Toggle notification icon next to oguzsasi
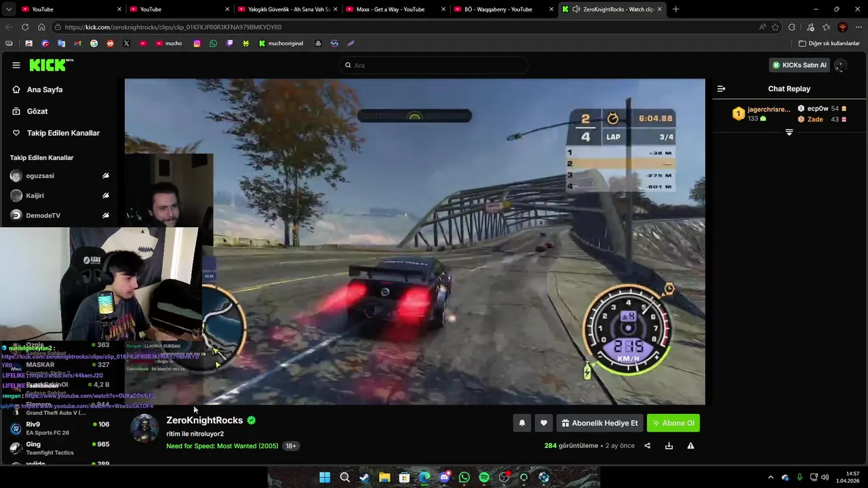 pos(105,176)
